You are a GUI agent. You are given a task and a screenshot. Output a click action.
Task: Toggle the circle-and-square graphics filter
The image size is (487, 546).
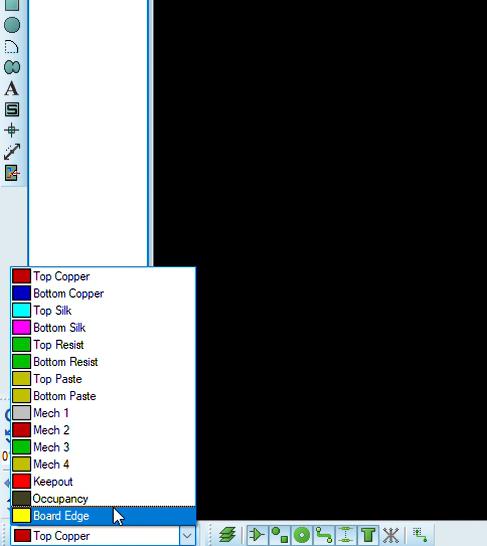coord(280,535)
